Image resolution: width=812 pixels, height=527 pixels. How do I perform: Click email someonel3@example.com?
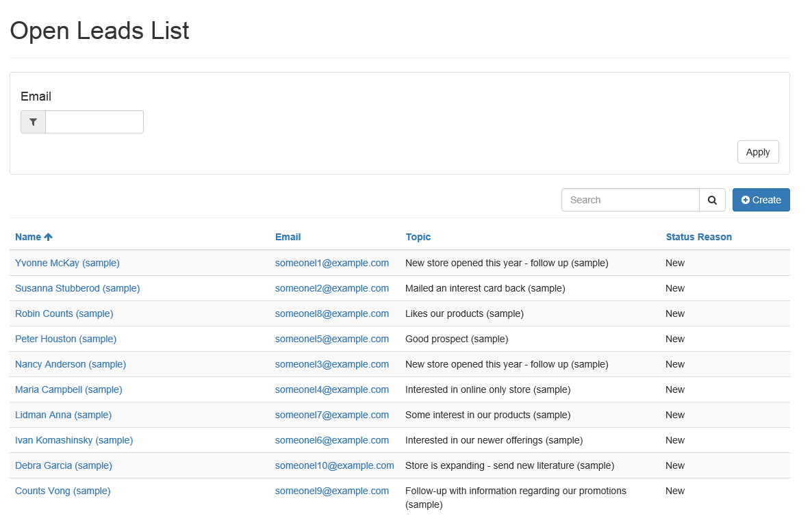(x=332, y=364)
